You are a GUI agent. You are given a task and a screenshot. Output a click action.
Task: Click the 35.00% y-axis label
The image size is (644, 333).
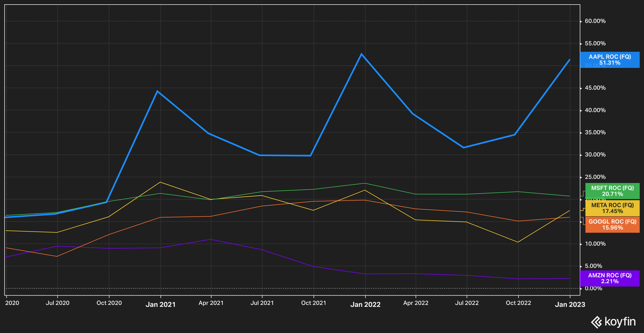(x=595, y=132)
